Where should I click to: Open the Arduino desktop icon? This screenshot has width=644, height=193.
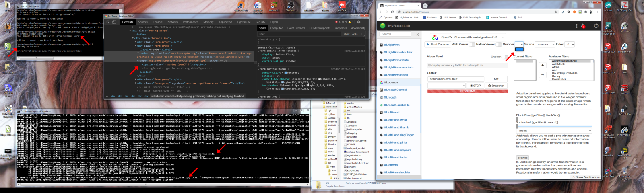click(x=608, y=6)
